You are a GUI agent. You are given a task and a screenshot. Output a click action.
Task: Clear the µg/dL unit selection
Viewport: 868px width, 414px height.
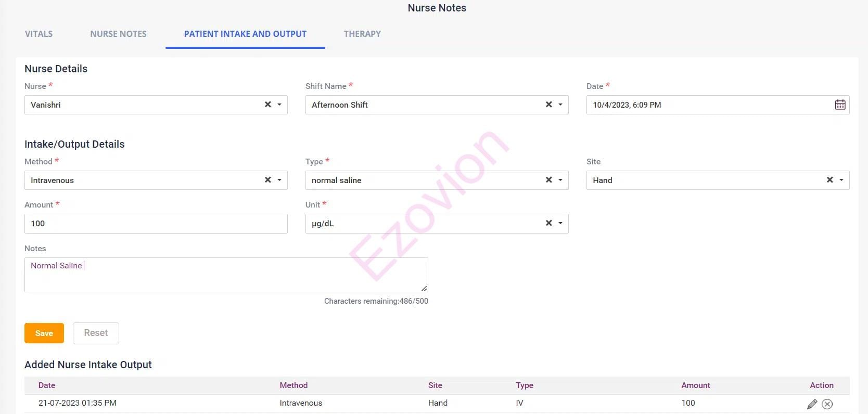tap(548, 223)
